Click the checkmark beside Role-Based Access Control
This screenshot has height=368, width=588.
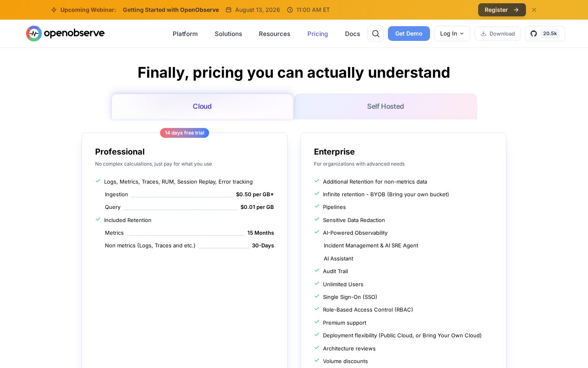coord(317,309)
